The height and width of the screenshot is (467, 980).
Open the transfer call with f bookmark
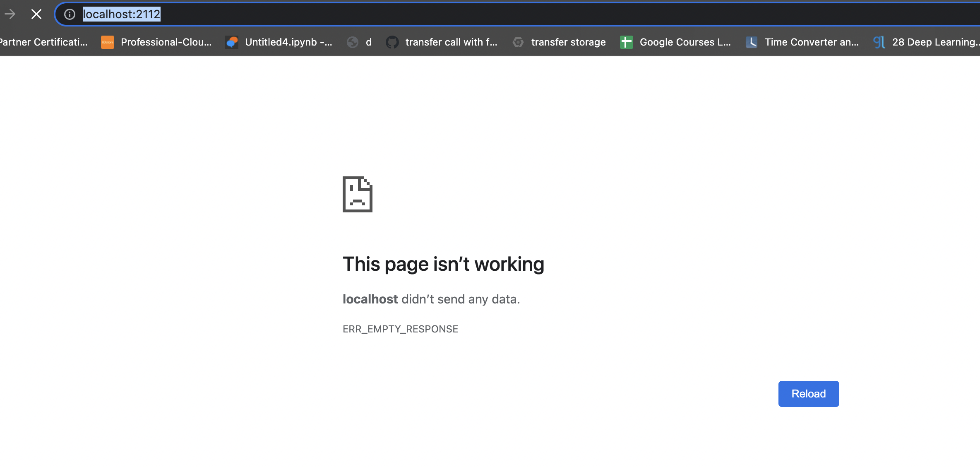point(451,42)
